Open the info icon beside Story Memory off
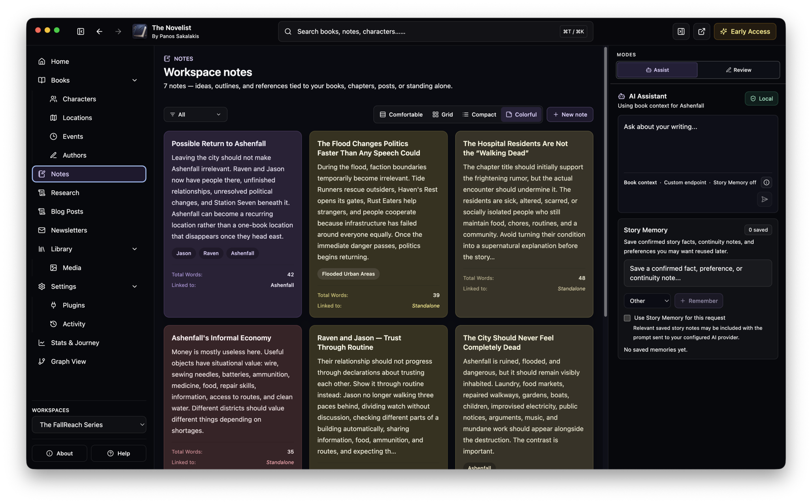 point(766,183)
